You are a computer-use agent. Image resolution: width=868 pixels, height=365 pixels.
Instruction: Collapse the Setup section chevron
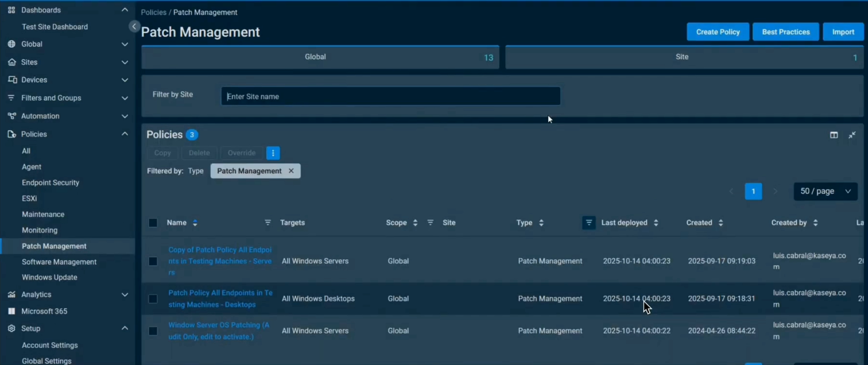point(125,328)
